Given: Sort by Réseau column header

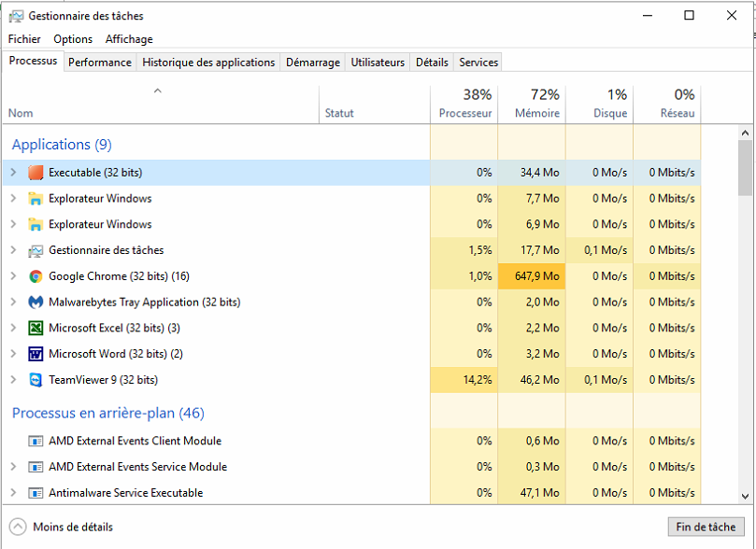Looking at the screenshot, I should tap(667, 105).
